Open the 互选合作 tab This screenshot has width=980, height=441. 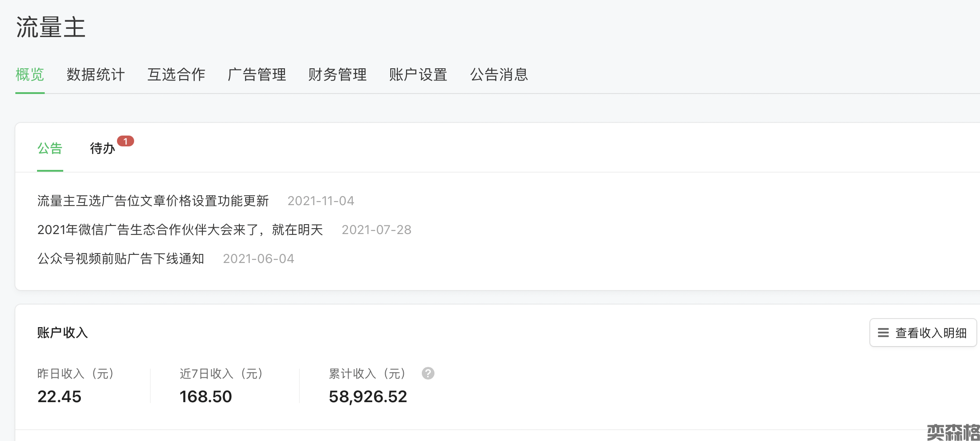176,75
